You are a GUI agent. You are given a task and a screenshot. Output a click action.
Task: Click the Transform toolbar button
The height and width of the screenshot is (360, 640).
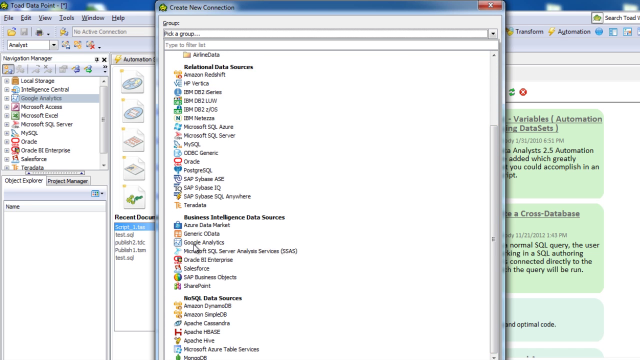pyautogui.click(x=525, y=31)
